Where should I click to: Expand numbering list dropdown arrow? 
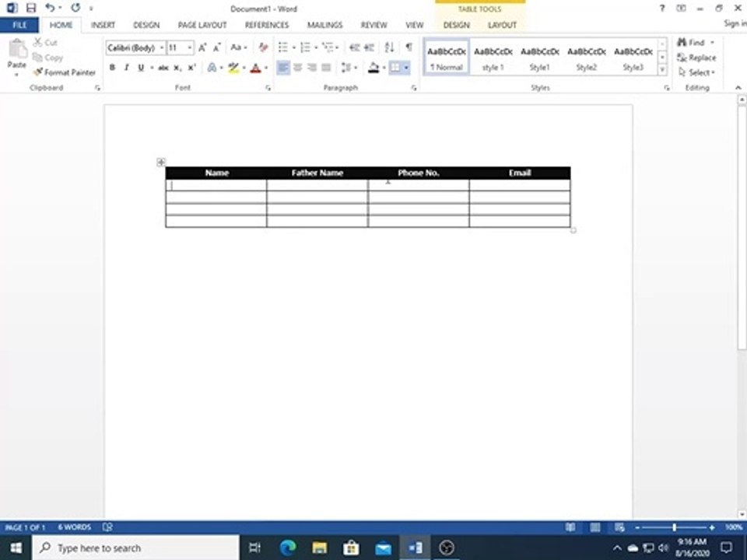(x=317, y=47)
